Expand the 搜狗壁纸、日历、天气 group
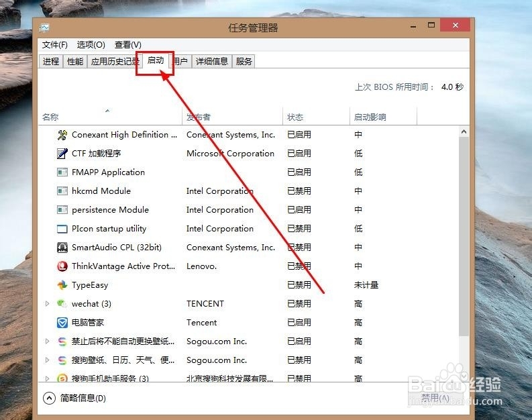Screen dimensions: 532x420 coord(47,360)
